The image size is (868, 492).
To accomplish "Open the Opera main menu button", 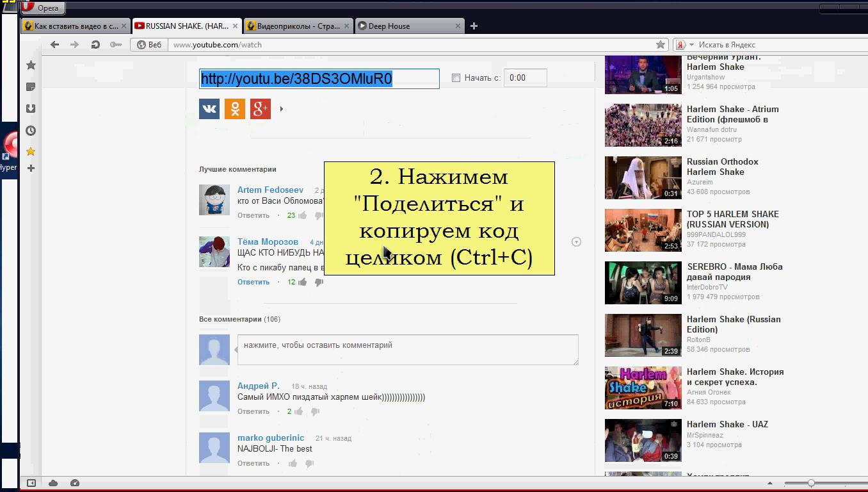I will [42, 8].
